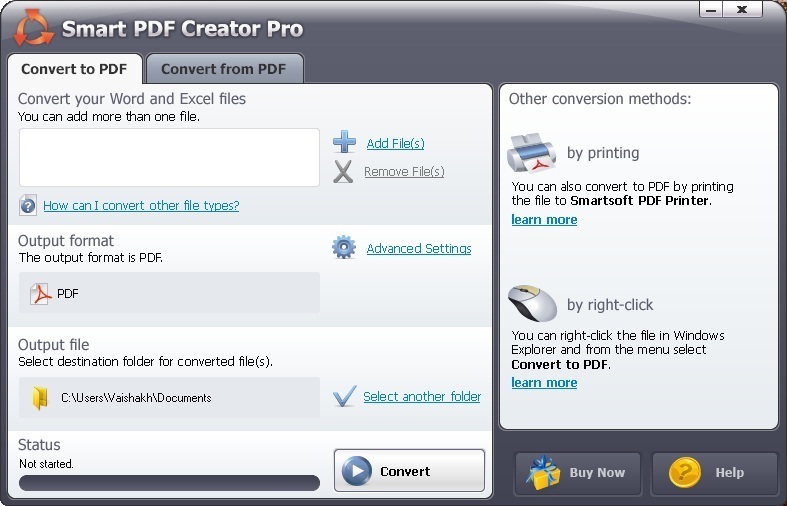Click the by right-click heading
The image size is (787, 506).
(610, 305)
